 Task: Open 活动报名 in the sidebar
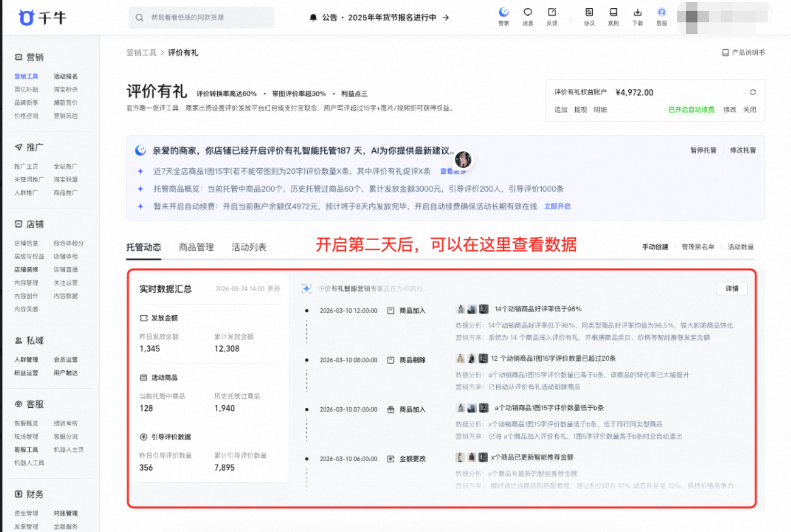click(66, 76)
